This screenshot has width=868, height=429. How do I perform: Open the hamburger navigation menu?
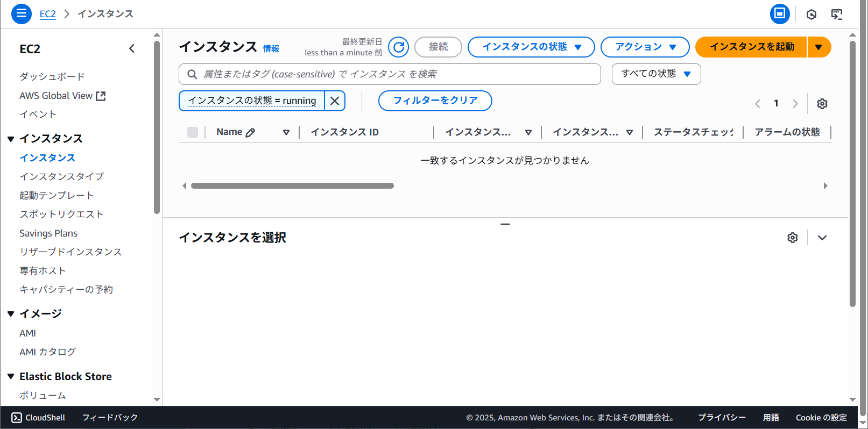[x=22, y=13]
